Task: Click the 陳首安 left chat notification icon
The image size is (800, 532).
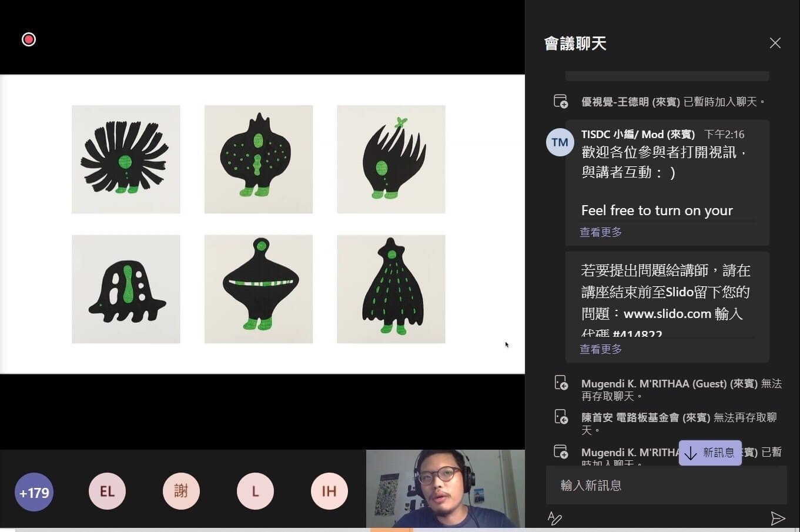Action: [561, 417]
